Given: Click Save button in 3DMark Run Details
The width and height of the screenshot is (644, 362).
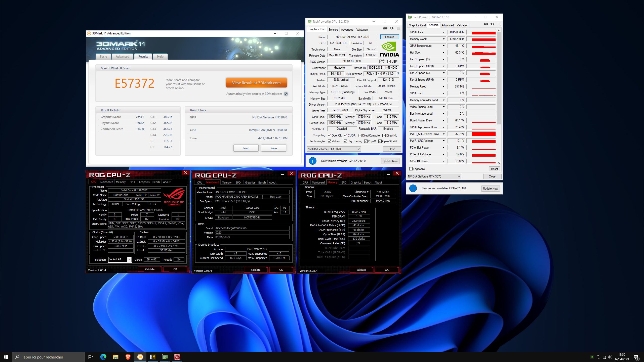Looking at the screenshot, I should [273, 148].
